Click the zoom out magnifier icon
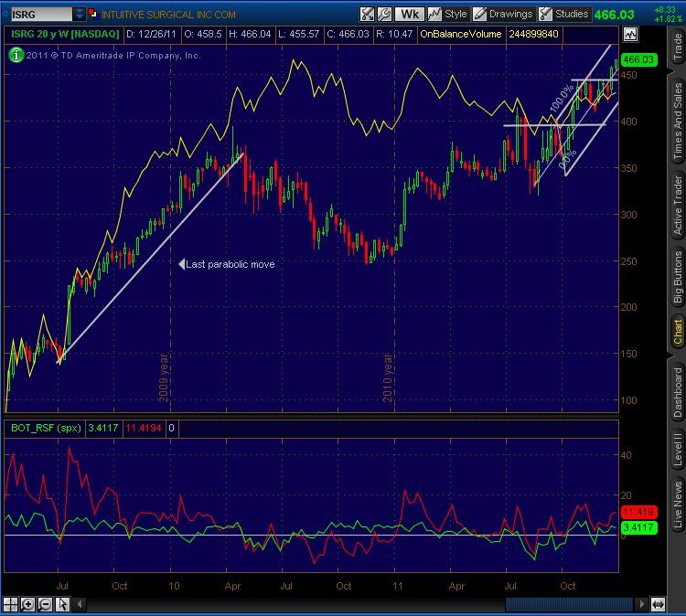 [45, 604]
